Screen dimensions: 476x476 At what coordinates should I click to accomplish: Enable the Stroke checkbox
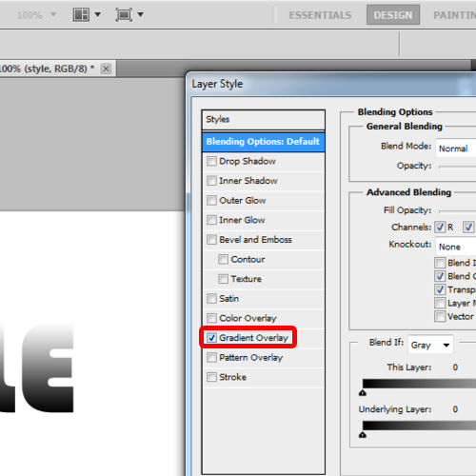(x=211, y=377)
